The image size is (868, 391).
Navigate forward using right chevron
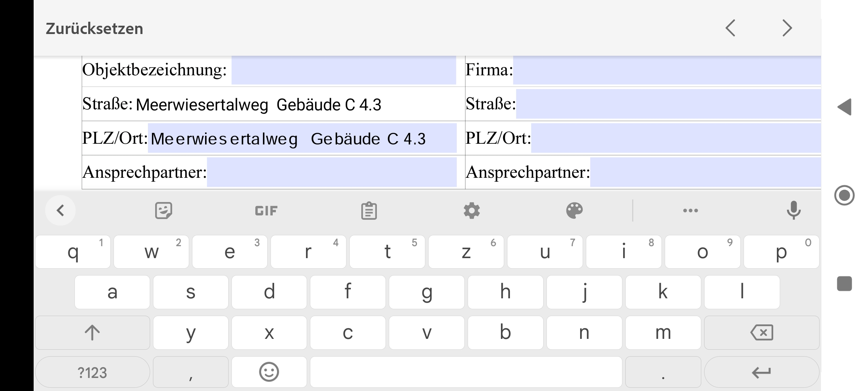[787, 28]
